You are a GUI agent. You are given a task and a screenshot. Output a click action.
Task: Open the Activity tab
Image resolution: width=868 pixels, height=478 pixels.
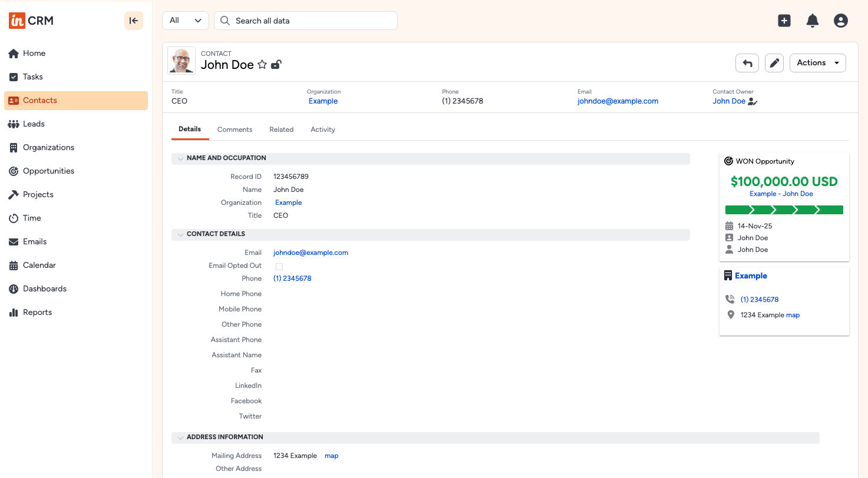pyautogui.click(x=322, y=130)
